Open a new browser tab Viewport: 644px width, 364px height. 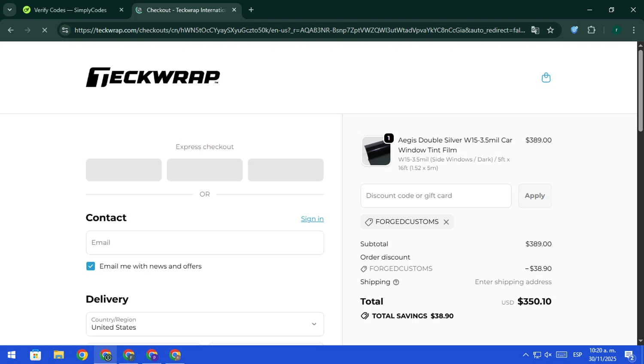tap(251, 10)
